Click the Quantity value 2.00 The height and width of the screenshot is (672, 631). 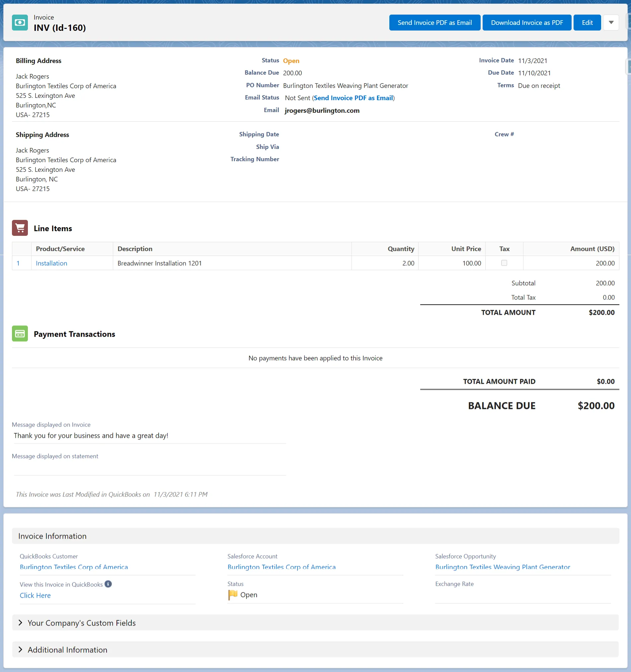click(x=408, y=263)
